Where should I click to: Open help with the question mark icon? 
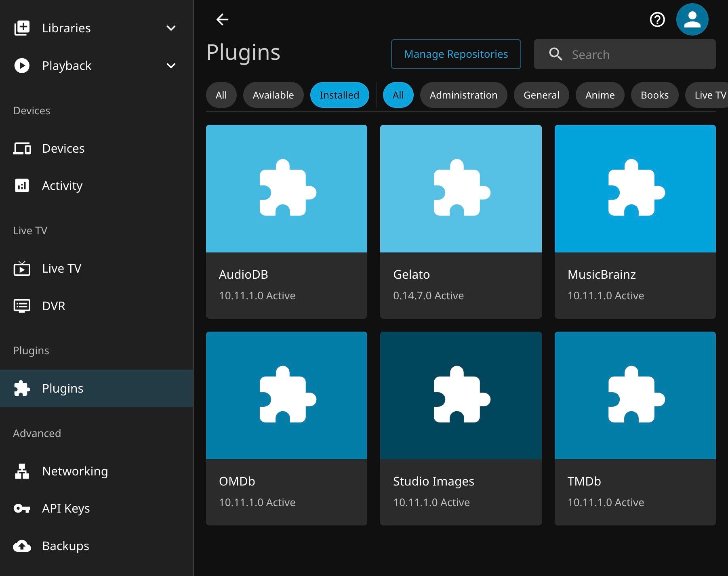point(657,19)
